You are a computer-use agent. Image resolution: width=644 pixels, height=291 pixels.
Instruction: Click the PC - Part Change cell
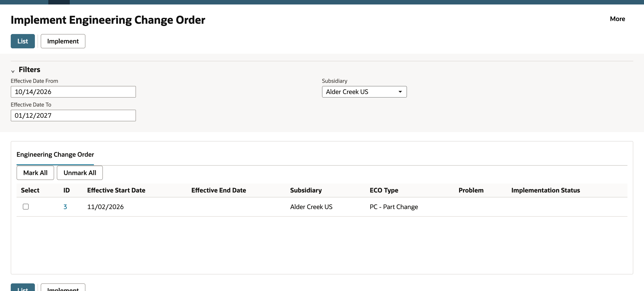click(394, 207)
